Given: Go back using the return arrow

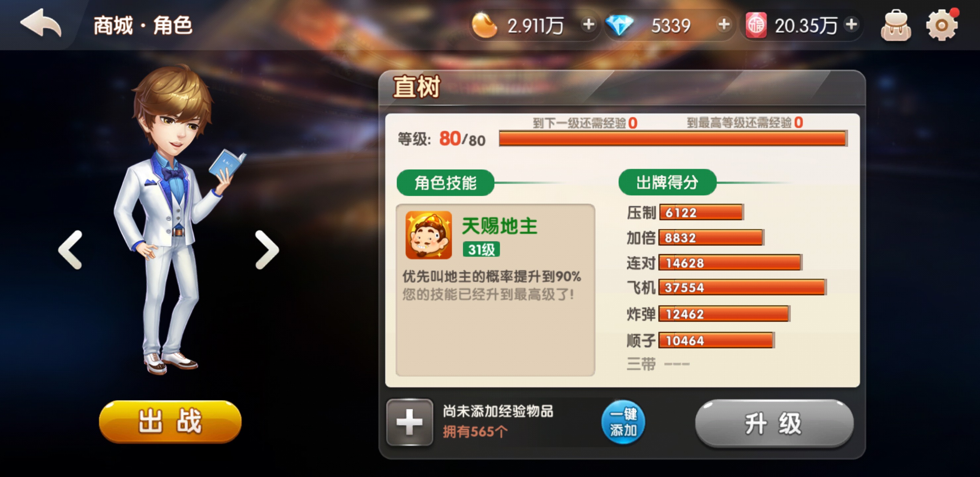Looking at the screenshot, I should pos(41,24).
